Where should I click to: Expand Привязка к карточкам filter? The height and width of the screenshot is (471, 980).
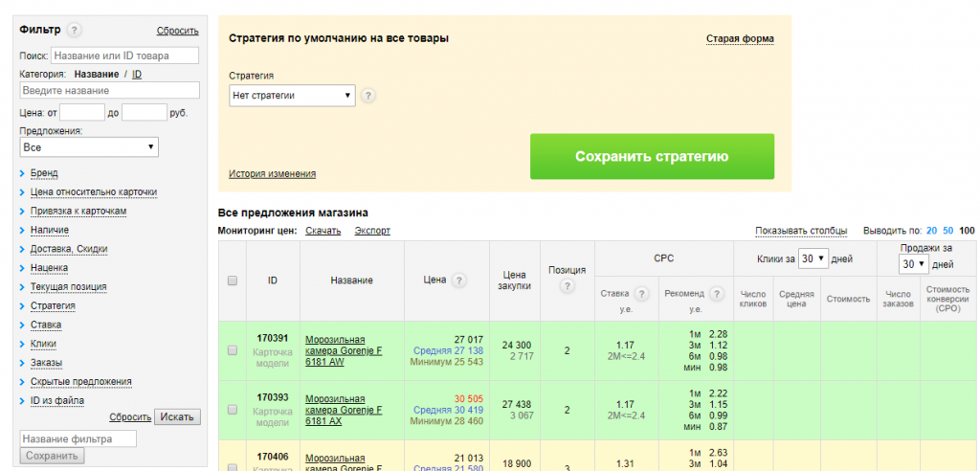(x=78, y=211)
